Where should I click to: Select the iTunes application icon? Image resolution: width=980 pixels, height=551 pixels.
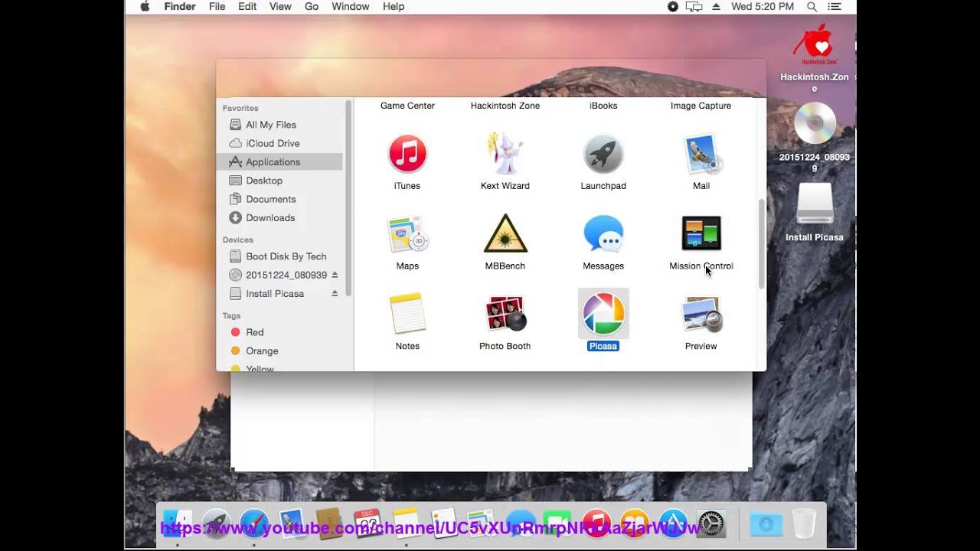pyautogui.click(x=407, y=154)
